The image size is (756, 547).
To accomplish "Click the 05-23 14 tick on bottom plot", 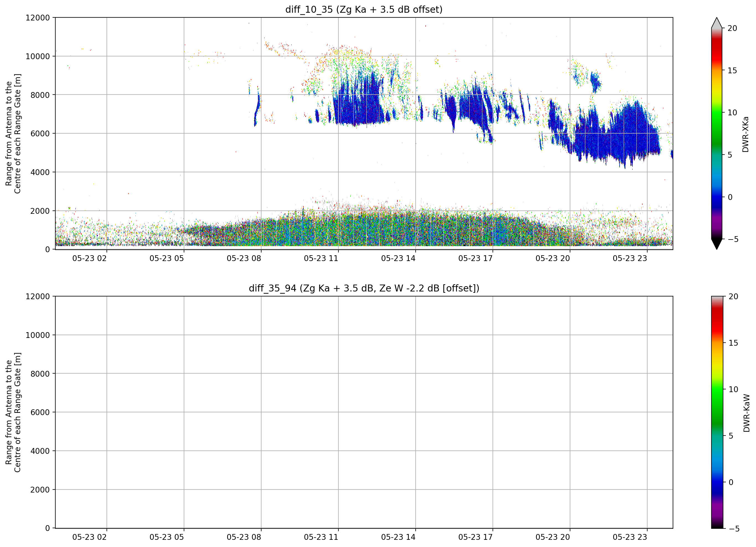I will [398, 537].
